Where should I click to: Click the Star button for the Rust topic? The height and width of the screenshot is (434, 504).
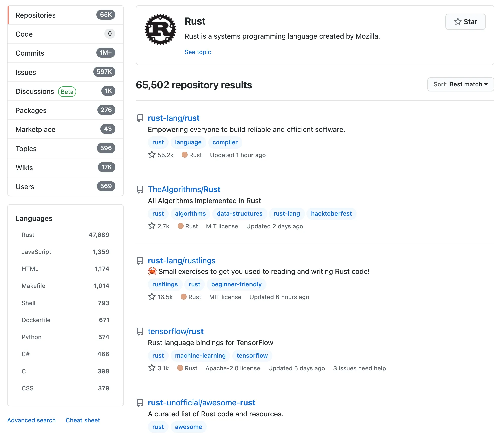coord(465,22)
